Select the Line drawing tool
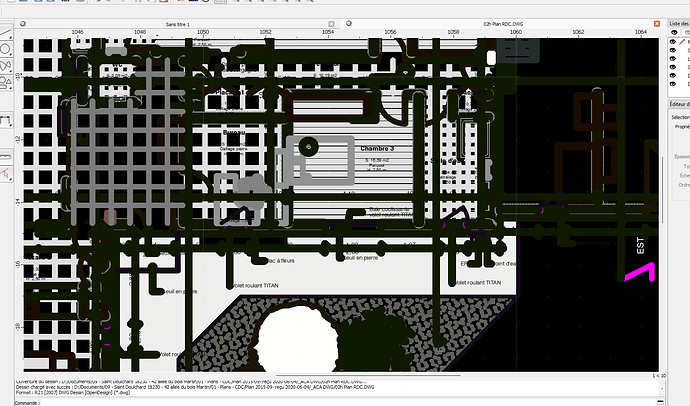 (6, 33)
